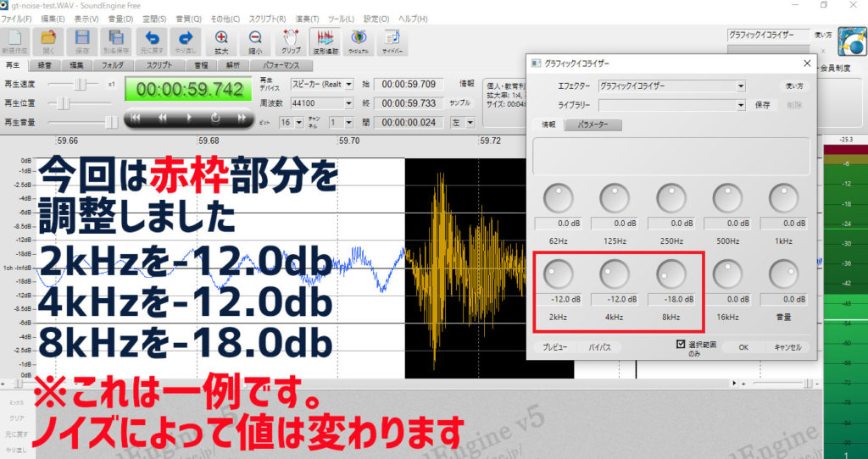Open the 音質(Q) menu
This screenshot has width=868, height=459.
coord(189,19)
